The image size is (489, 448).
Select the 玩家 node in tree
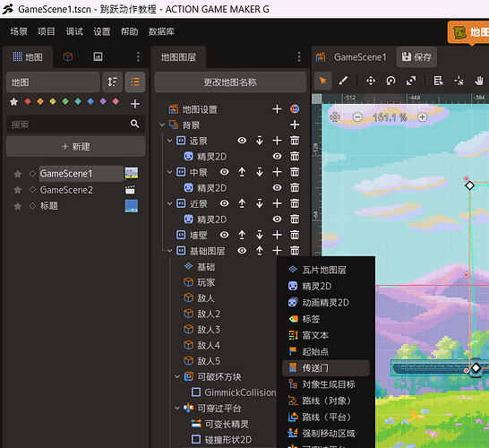coord(206,282)
